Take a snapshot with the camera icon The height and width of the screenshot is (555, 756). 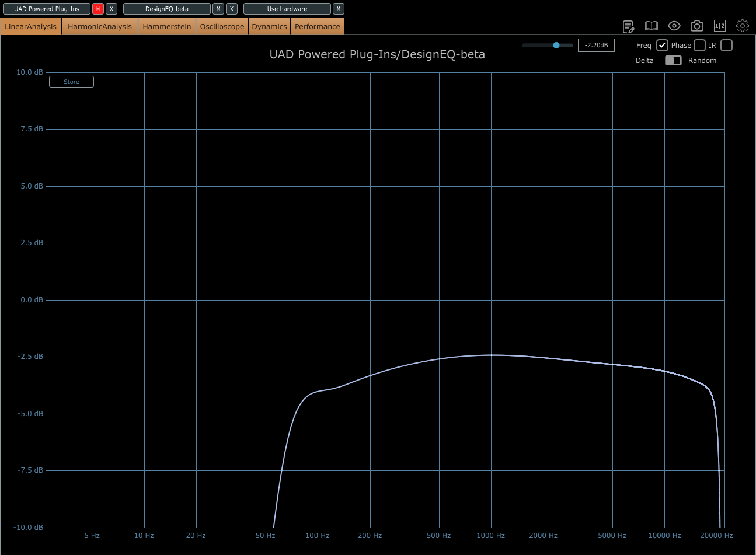click(696, 26)
